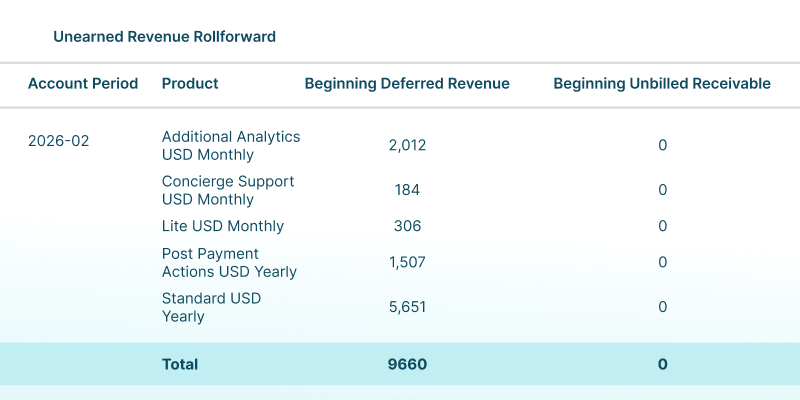Viewport: 800px width, 400px height.
Task: Click the Beginning Unbilled Receivable column header
Action: pos(662,84)
